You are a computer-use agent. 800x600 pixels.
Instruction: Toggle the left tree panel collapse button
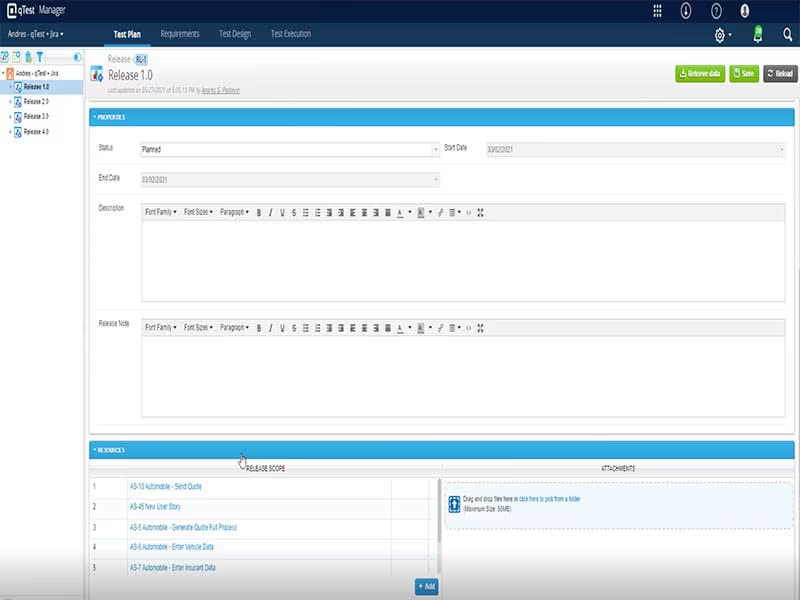(x=77, y=57)
